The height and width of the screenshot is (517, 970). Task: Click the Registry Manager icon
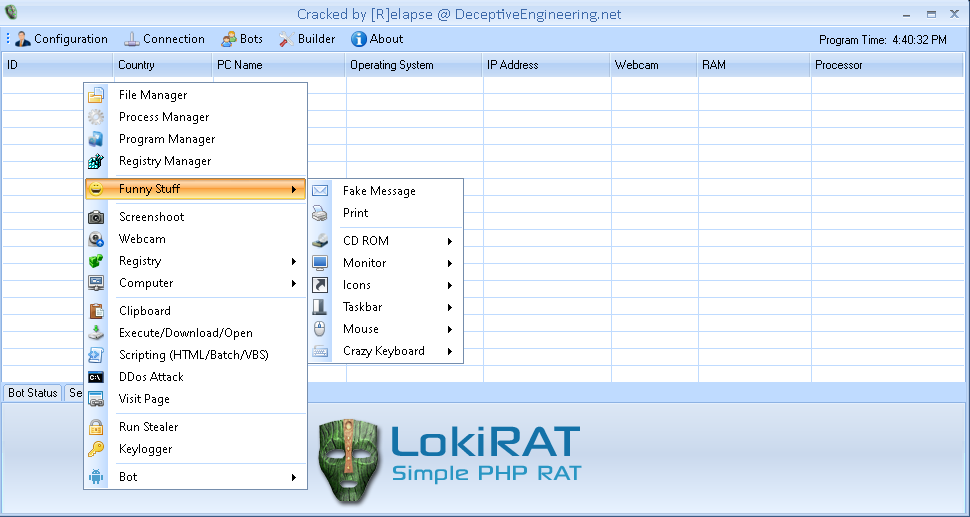pos(96,161)
